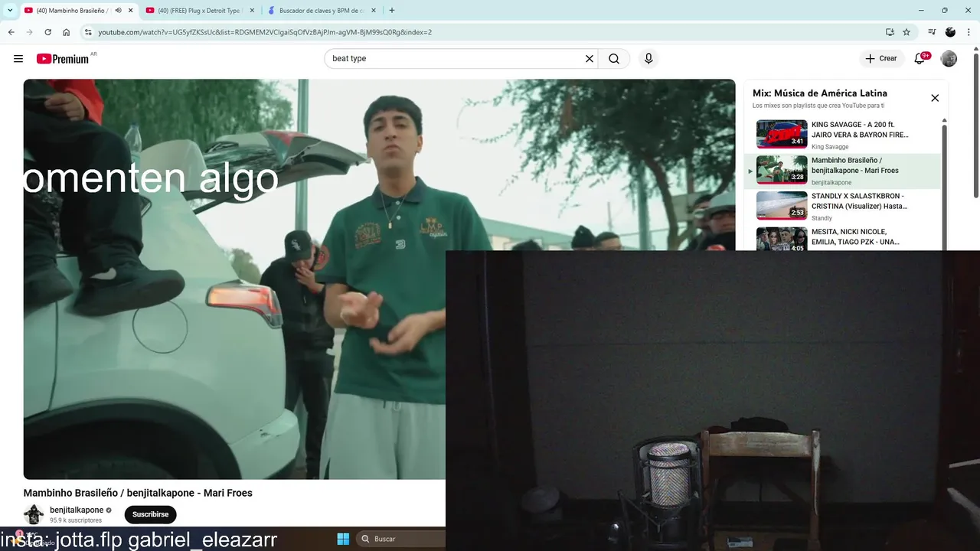
Task: Open the YouTube hamburger guide menu
Action: pyautogui.click(x=18, y=59)
